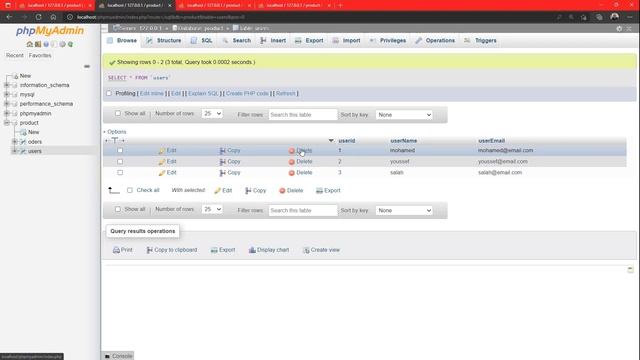Sort by userName column header
Image resolution: width=640 pixels, height=360 pixels.
[403, 140]
